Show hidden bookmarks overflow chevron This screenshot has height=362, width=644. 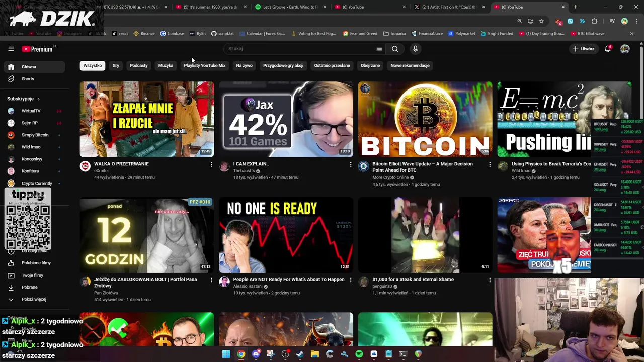631,34
